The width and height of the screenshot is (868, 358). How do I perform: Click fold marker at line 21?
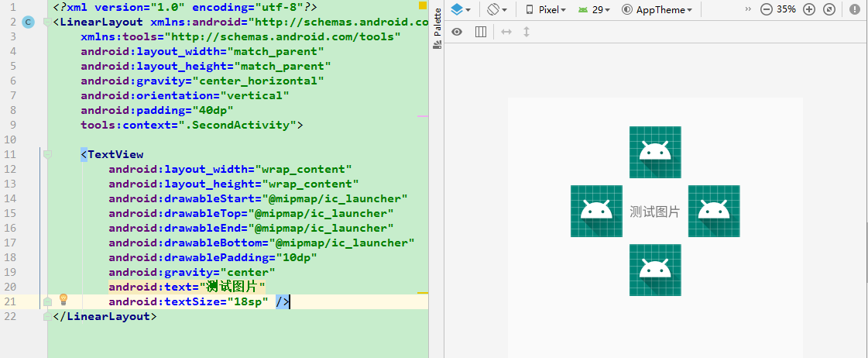point(47,301)
